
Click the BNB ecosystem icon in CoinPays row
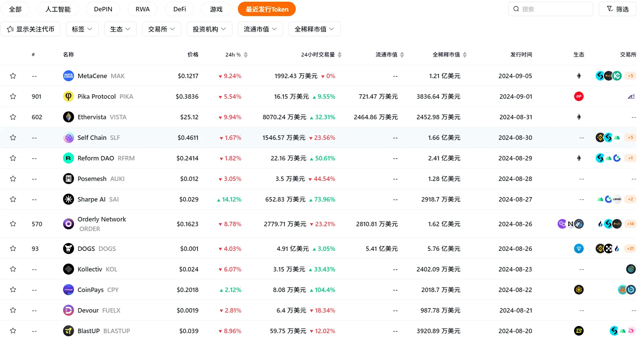[579, 290]
